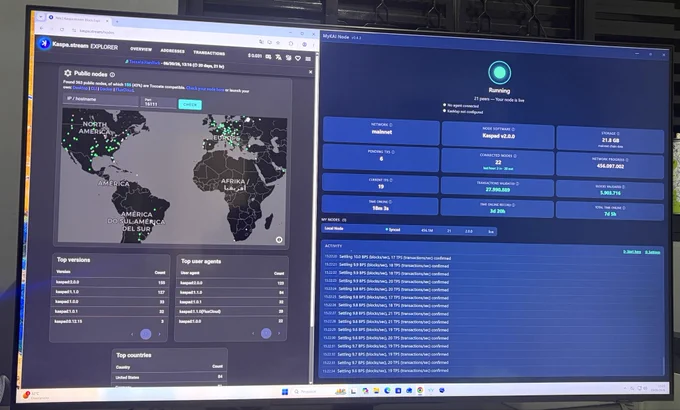Screen dimensions: 680x410
Task: Click the 'kaspad:1.1.0(FluxCloud)' user agent row
Action: 231,311
